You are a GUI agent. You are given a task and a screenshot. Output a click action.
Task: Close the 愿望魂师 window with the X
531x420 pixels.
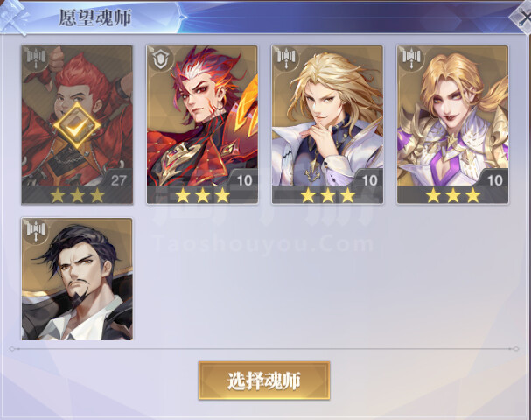(x=522, y=18)
